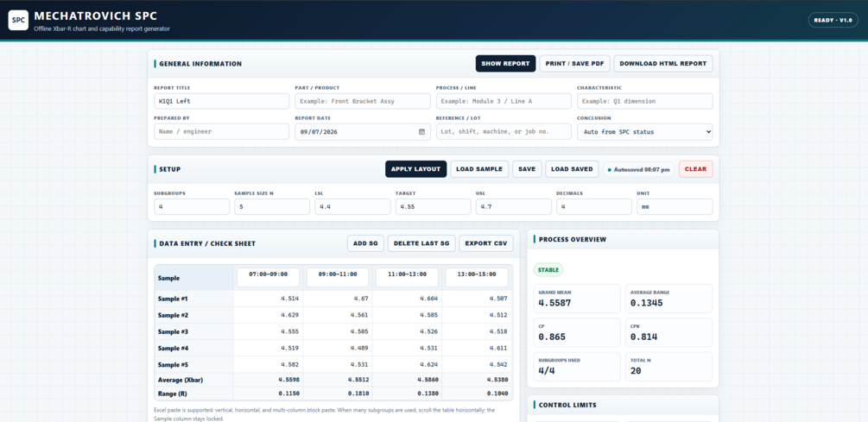Clear the setup data
Image resolution: width=868 pixels, height=422 pixels.
[696, 169]
